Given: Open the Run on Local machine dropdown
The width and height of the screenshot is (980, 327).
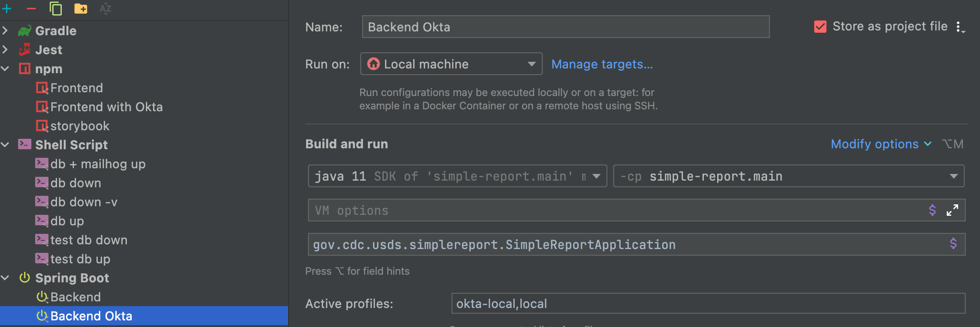Looking at the screenshot, I should (451, 64).
